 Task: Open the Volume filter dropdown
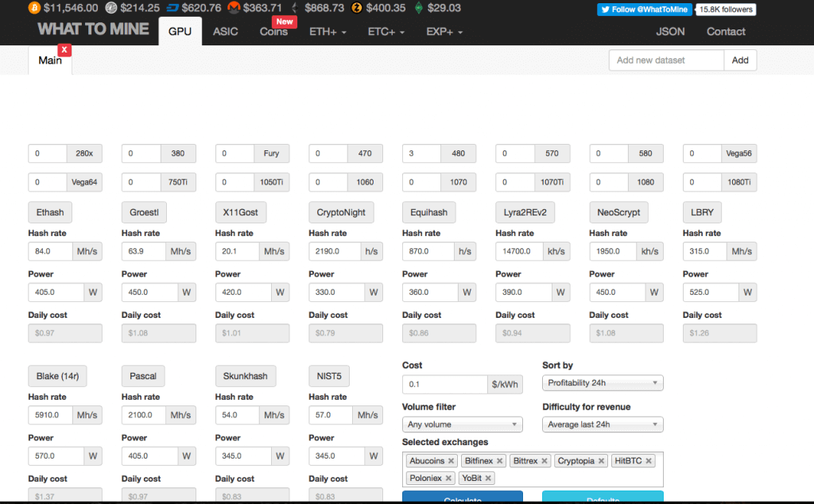tap(462, 425)
